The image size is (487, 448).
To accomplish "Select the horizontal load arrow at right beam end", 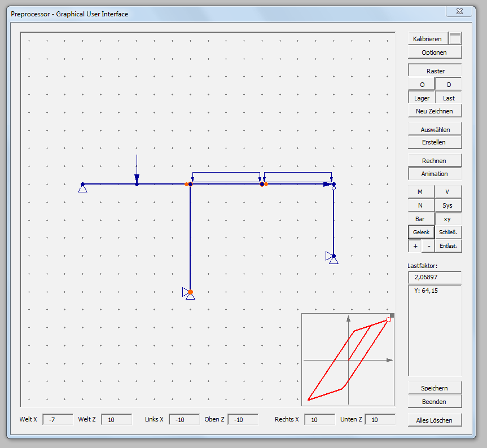I will 326,184.
